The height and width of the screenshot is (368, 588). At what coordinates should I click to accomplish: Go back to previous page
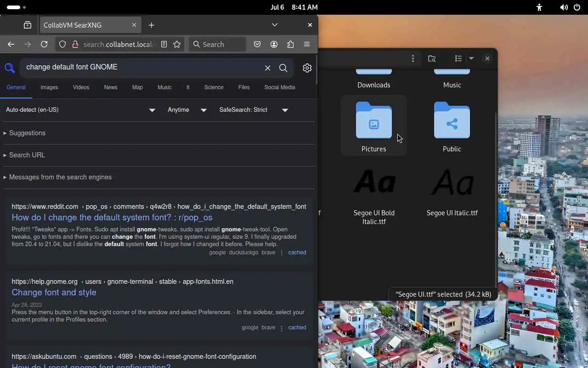pos(11,44)
